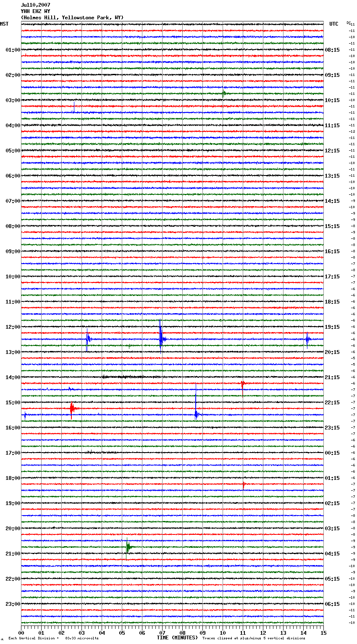Select the green event near minute 10
The image size is (357, 644).
(223, 93)
